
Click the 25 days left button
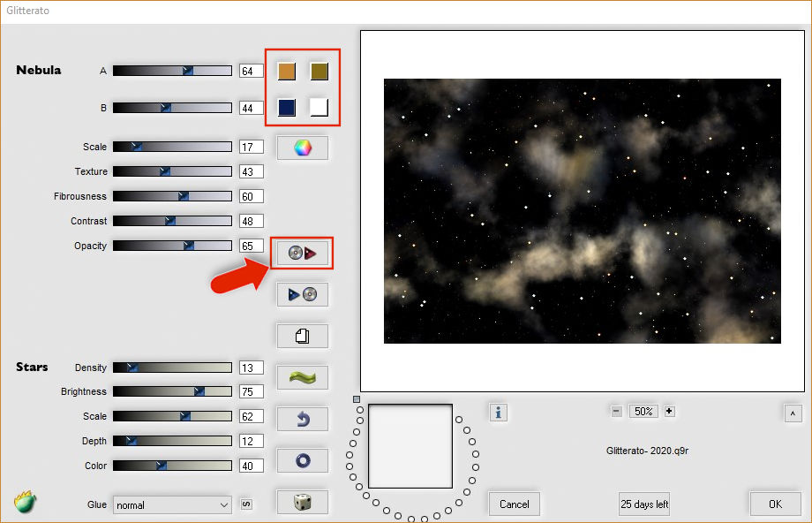(x=644, y=504)
